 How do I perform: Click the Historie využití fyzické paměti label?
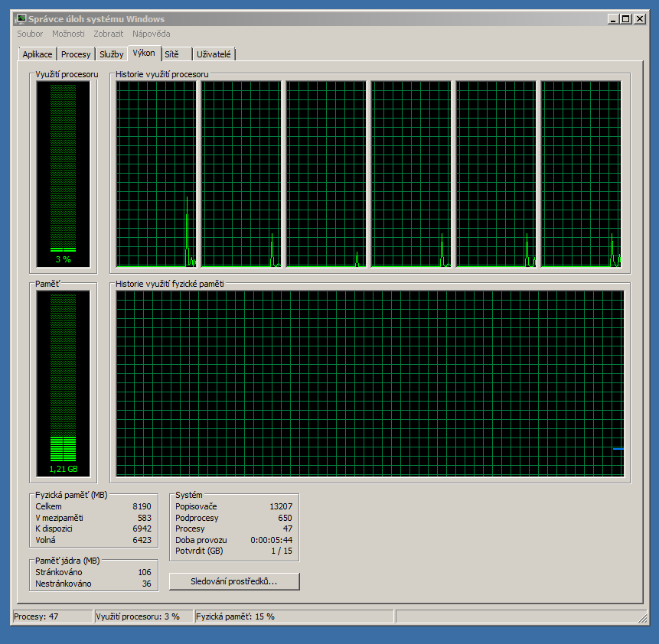click(169, 284)
